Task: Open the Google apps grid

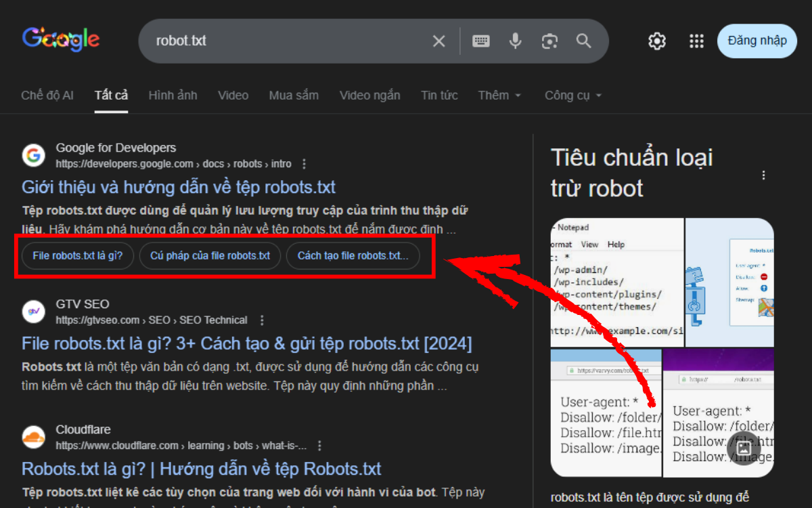Action: pos(696,41)
